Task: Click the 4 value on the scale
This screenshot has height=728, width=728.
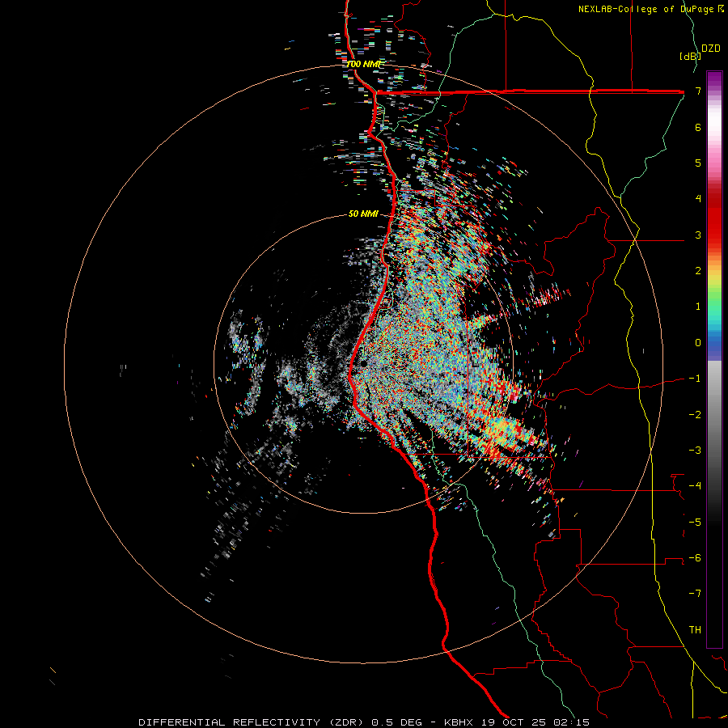Action: pos(698,199)
